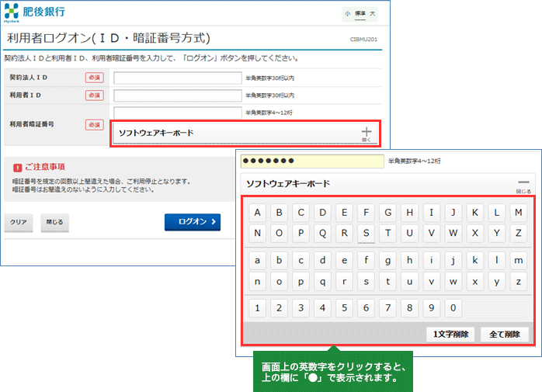The height and width of the screenshot is (392, 542).
Task: Expand the ソフトウェアキーボード with plus icon
Action: click(x=367, y=134)
